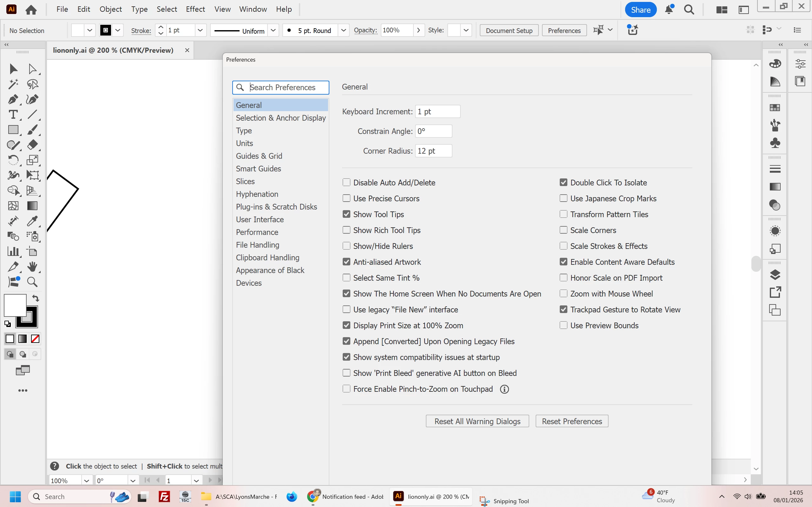The width and height of the screenshot is (812, 507).
Task: Select the Column Graph tool
Action: coord(13,251)
